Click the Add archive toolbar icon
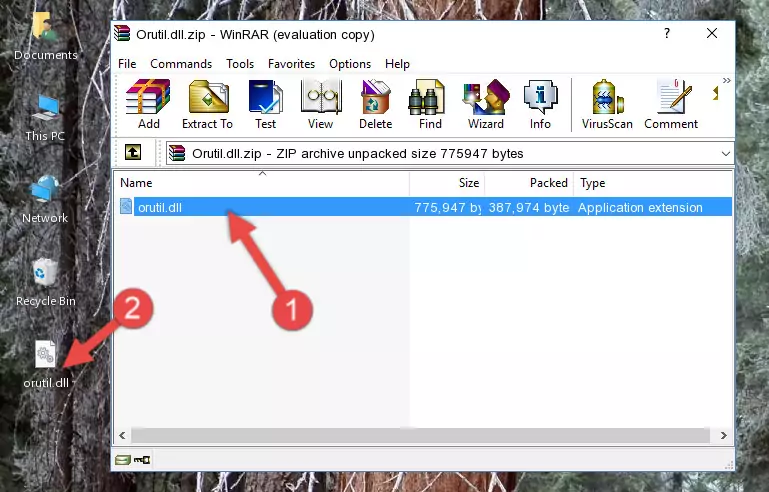 148,104
